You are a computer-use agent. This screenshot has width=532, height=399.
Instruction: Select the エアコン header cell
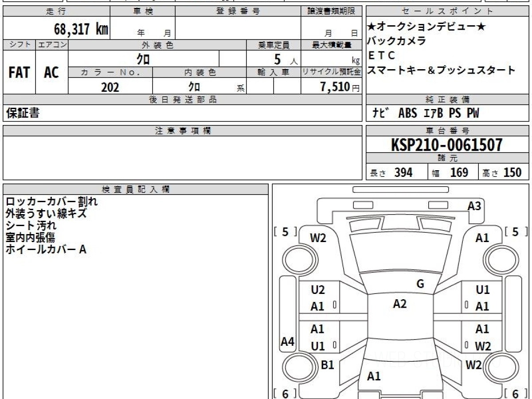[52, 45]
